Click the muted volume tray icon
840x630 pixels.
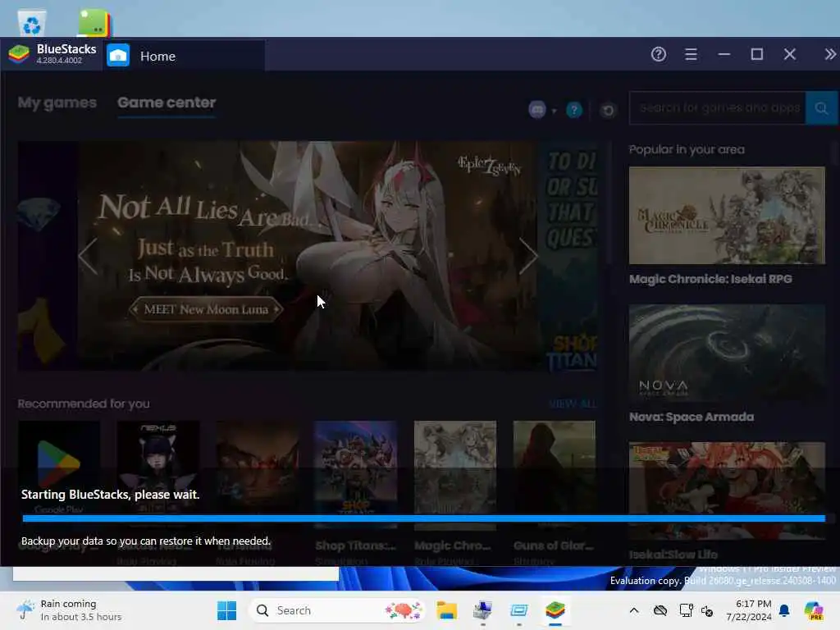(x=706, y=611)
